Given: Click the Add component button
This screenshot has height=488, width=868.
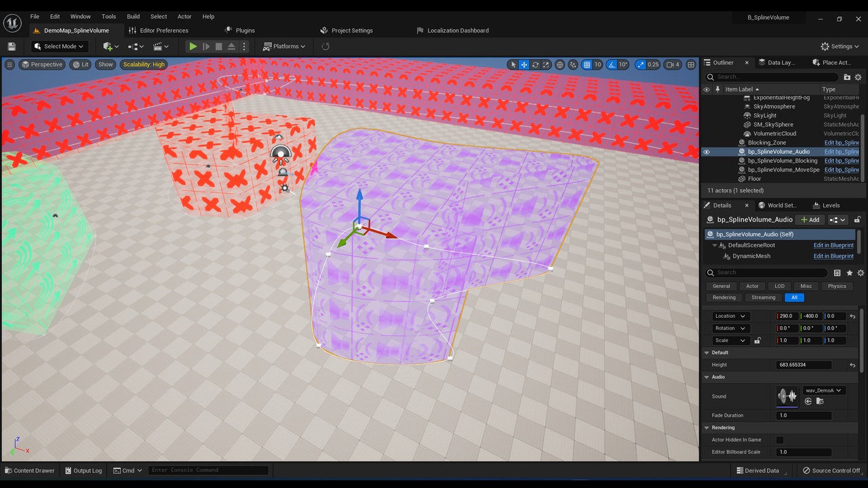Looking at the screenshot, I should coord(810,220).
